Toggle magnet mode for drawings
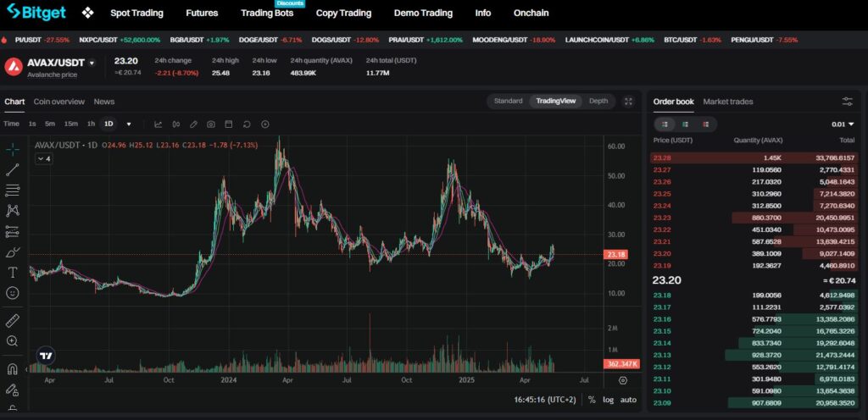The height and width of the screenshot is (420, 868). click(13, 369)
